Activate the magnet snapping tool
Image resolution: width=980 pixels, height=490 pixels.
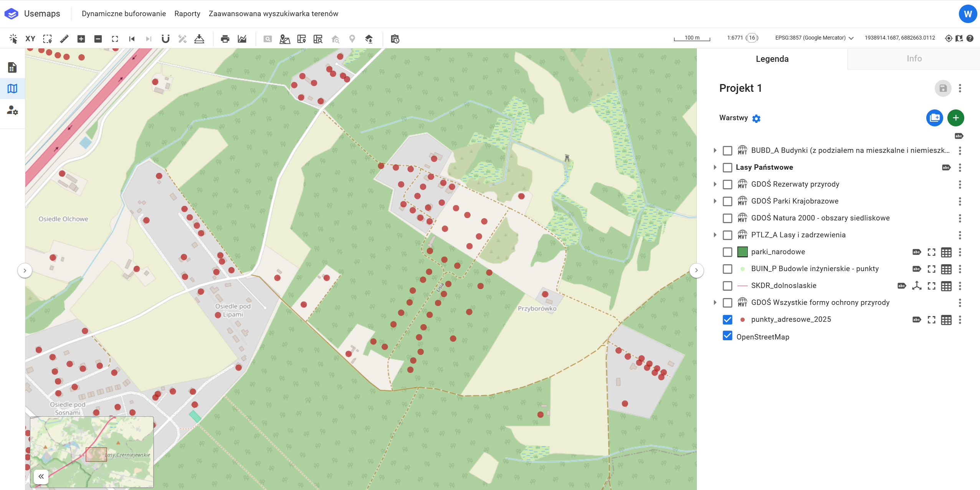click(165, 39)
